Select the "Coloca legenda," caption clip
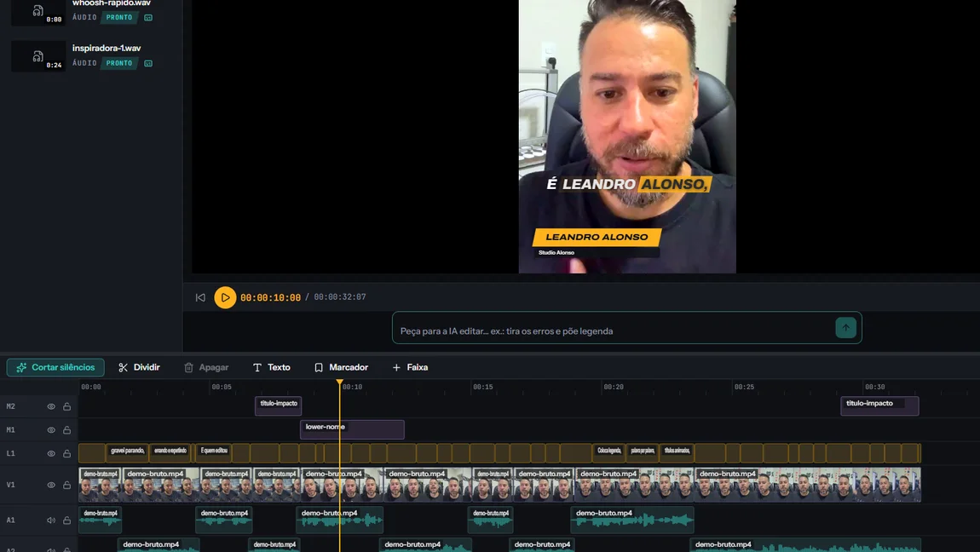980x552 pixels. [609, 452]
